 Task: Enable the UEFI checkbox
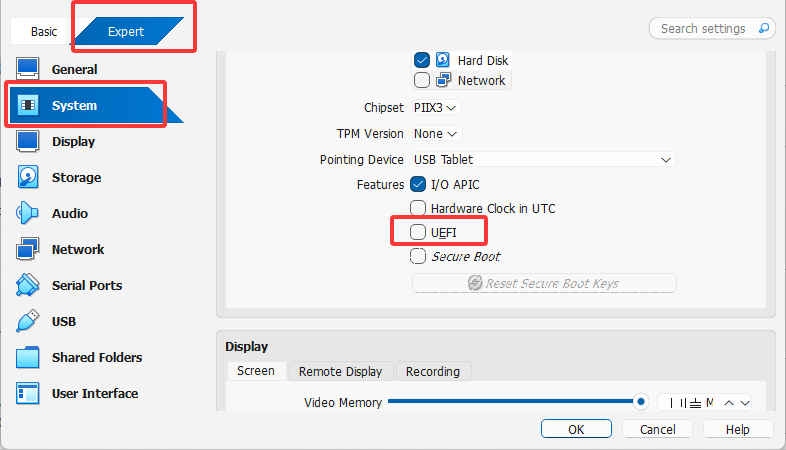pyautogui.click(x=418, y=232)
